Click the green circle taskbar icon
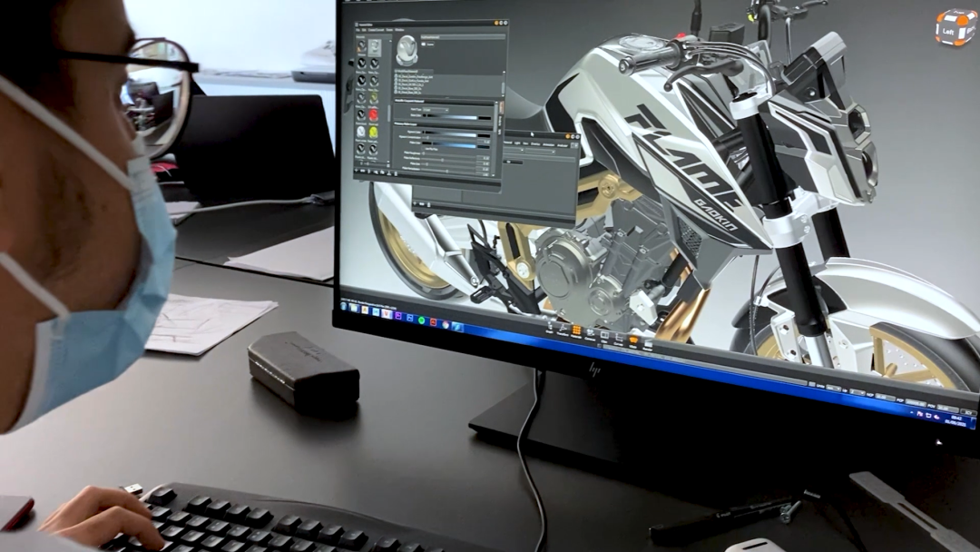980x552 pixels. [422, 320]
